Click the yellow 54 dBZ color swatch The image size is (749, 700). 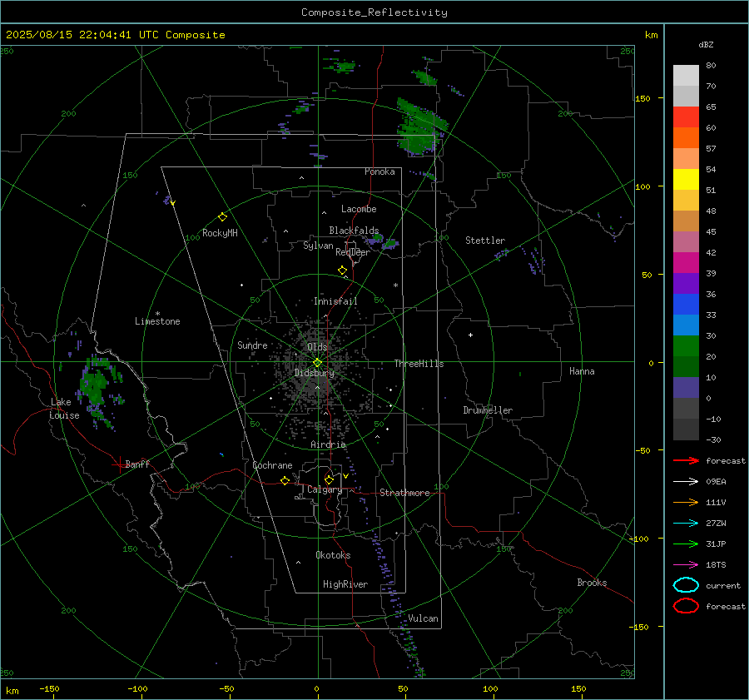click(x=686, y=179)
